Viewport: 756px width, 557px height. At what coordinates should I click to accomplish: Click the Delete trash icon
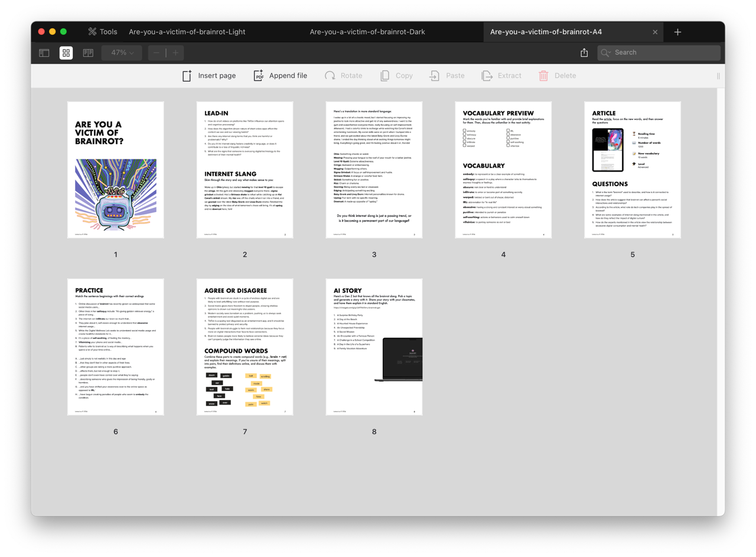543,76
